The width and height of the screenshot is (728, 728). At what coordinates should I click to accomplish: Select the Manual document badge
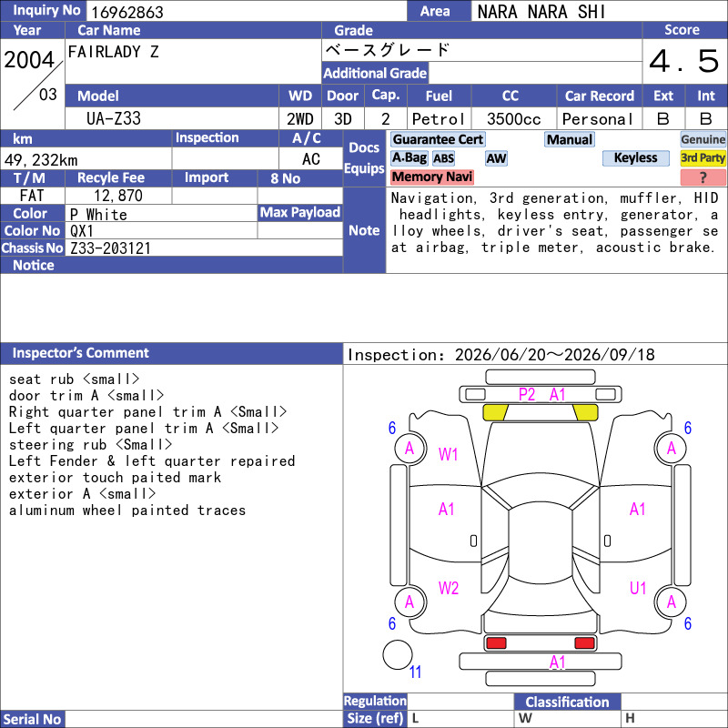(570, 139)
